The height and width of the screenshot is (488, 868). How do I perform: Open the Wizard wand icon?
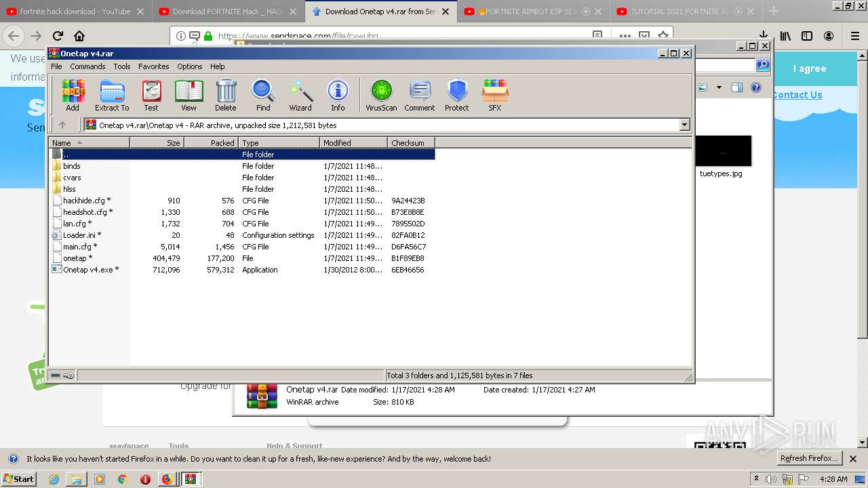[x=300, y=95]
